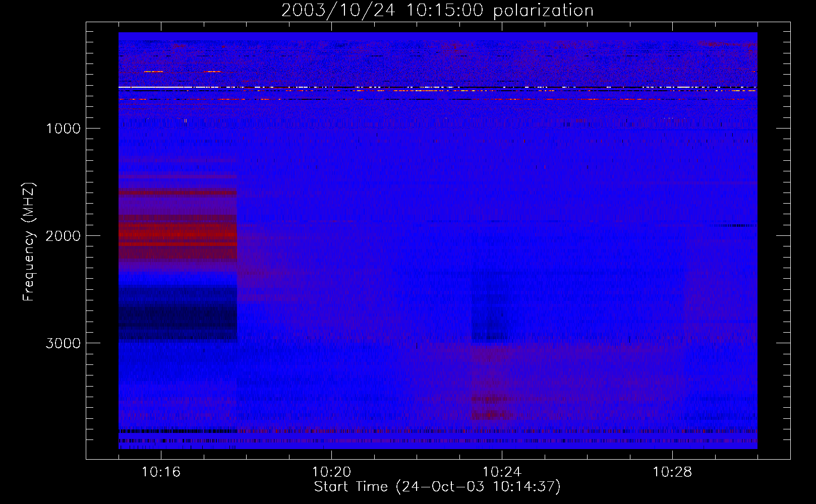816x504 pixels.
Task: Click the "Frequency (MHZ)" axis label
Action: point(29,242)
